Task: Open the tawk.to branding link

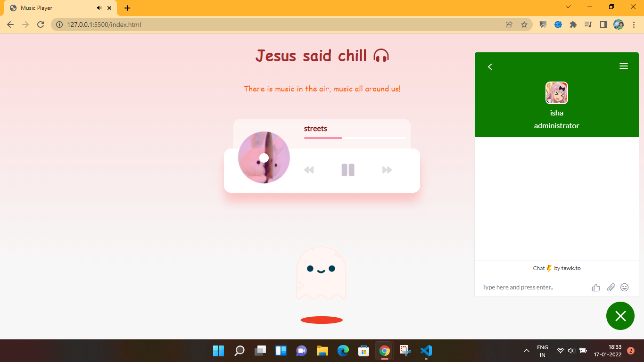Action: click(557, 268)
